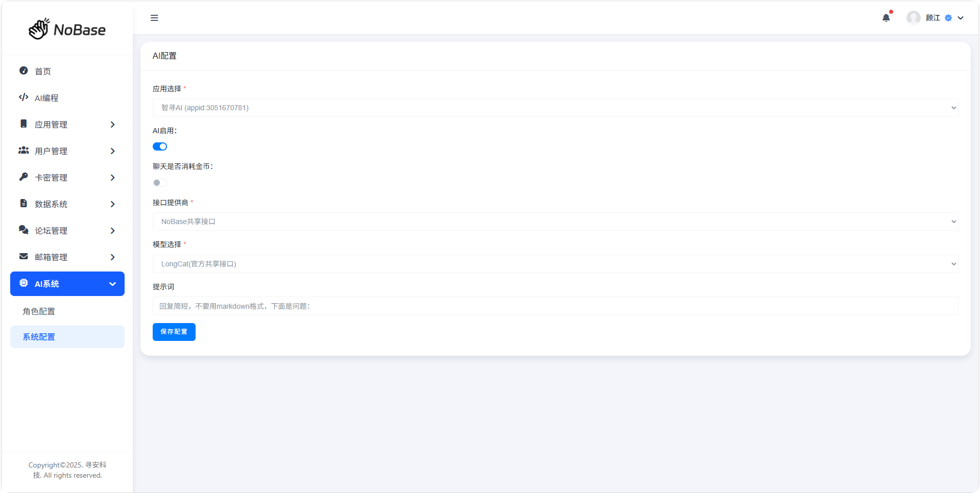Open the 模型选择 LongCat dropdown
This screenshot has width=980, height=493.
pyautogui.click(x=555, y=264)
